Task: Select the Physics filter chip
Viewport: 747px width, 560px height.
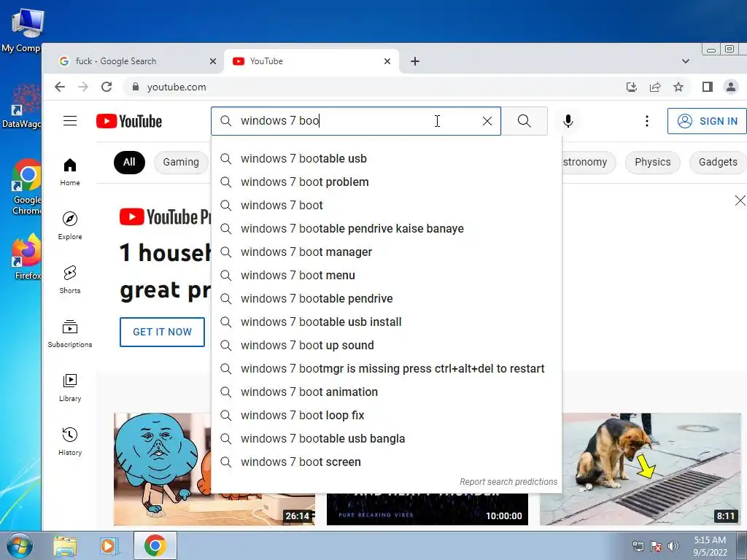Action: pyautogui.click(x=653, y=162)
